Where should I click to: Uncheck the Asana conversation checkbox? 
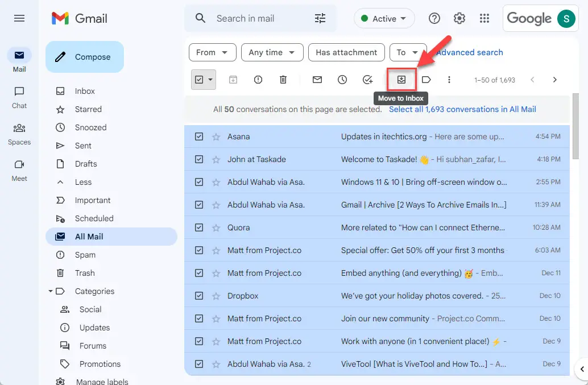pos(199,136)
